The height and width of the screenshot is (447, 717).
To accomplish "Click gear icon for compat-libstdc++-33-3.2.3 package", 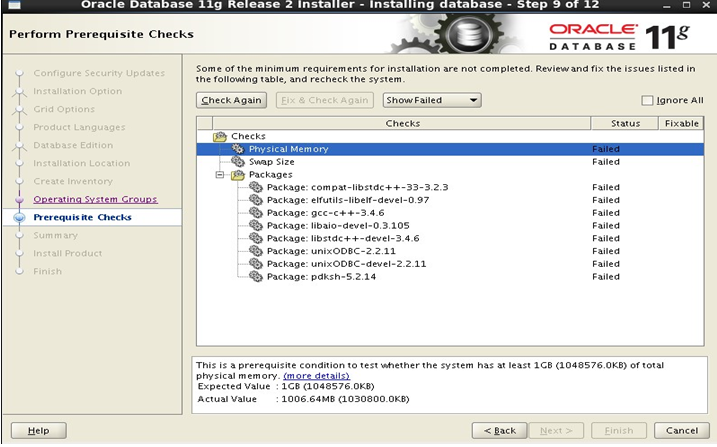I will [x=256, y=187].
